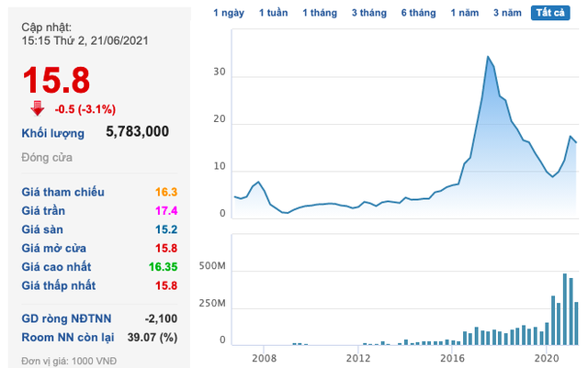The image size is (588, 368).
Task: Click the floor price 15.2
Action: click(x=166, y=229)
